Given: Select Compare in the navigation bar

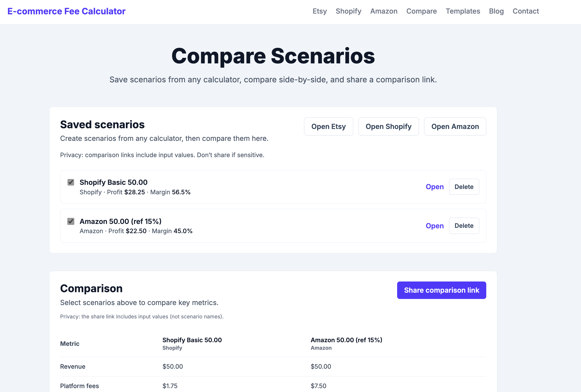Looking at the screenshot, I should (x=421, y=11).
